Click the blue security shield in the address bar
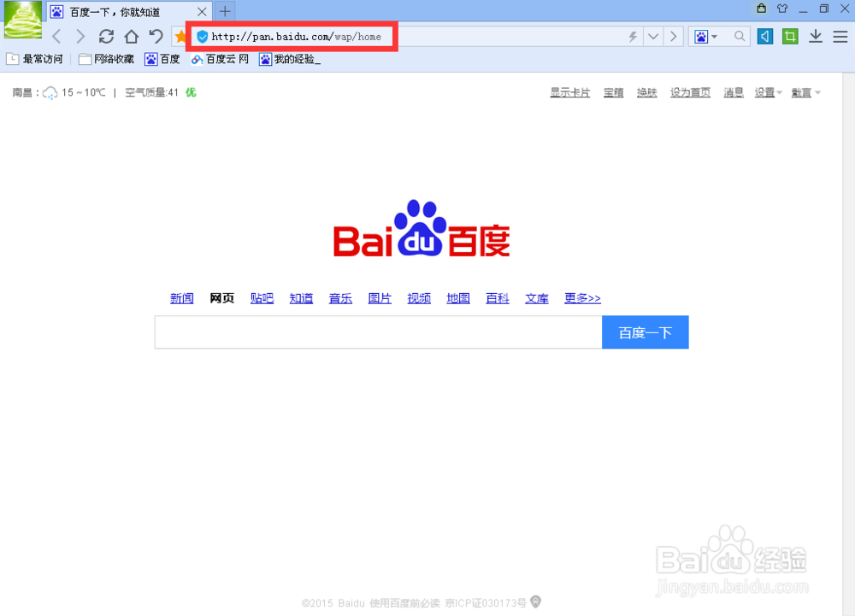 pyautogui.click(x=203, y=37)
